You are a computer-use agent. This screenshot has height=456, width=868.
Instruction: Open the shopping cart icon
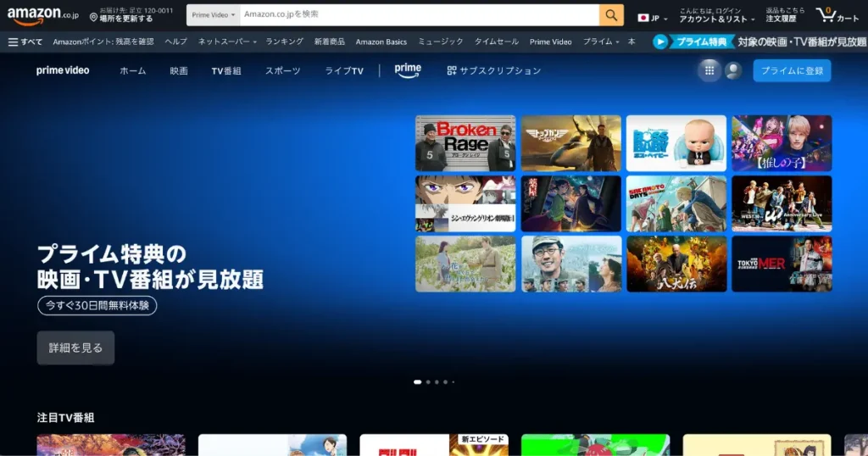tap(837, 15)
